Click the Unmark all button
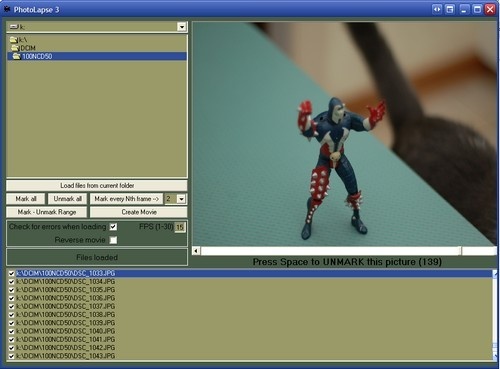Screen dimensions: 500x369 (x=68, y=199)
